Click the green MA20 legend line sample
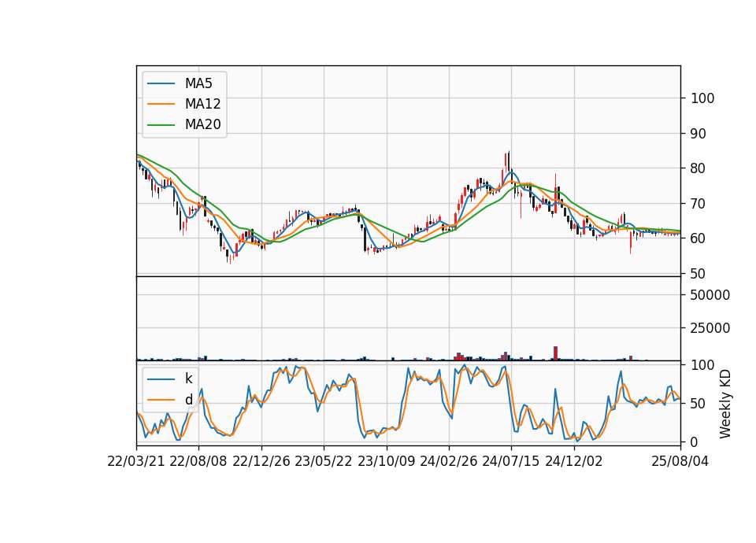Viewport: 756px width, 543px height. coord(161,125)
